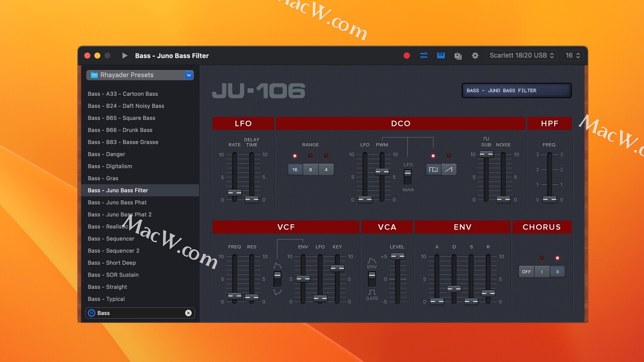Click the LFO DELAY TIME slider handle
The image size is (644, 362).
[252, 199]
